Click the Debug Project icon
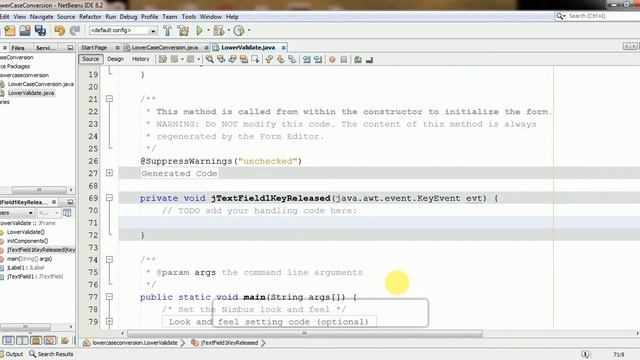 point(219,31)
